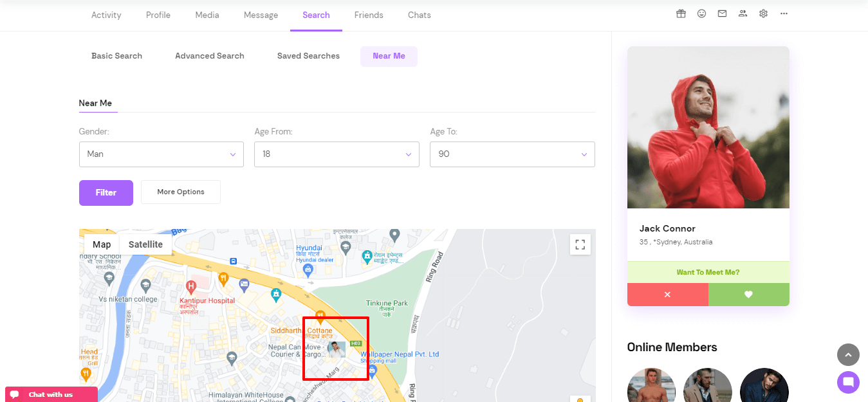Screen dimensions: 868x402
Task: Open the settings gear icon
Action: [x=763, y=14]
